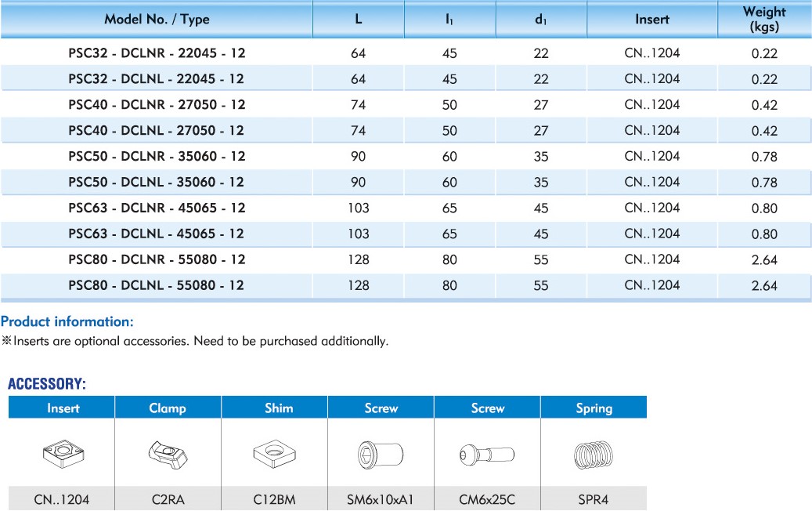
Task: Click the Insert header in accessory table
Action: pos(62,408)
